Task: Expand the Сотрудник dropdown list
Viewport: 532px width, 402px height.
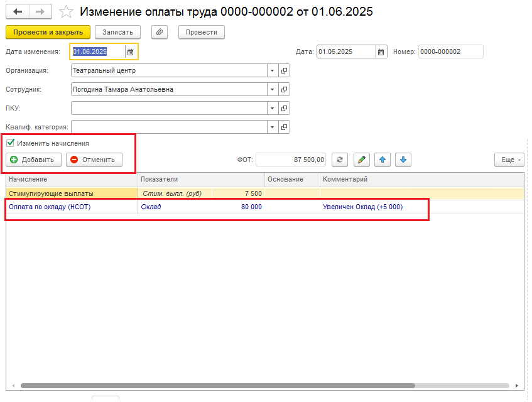Action: tap(272, 90)
